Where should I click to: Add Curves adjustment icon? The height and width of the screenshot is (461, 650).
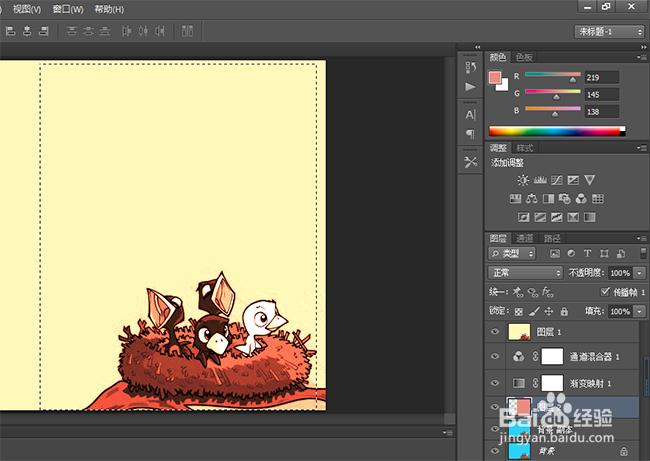pyautogui.click(x=556, y=180)
